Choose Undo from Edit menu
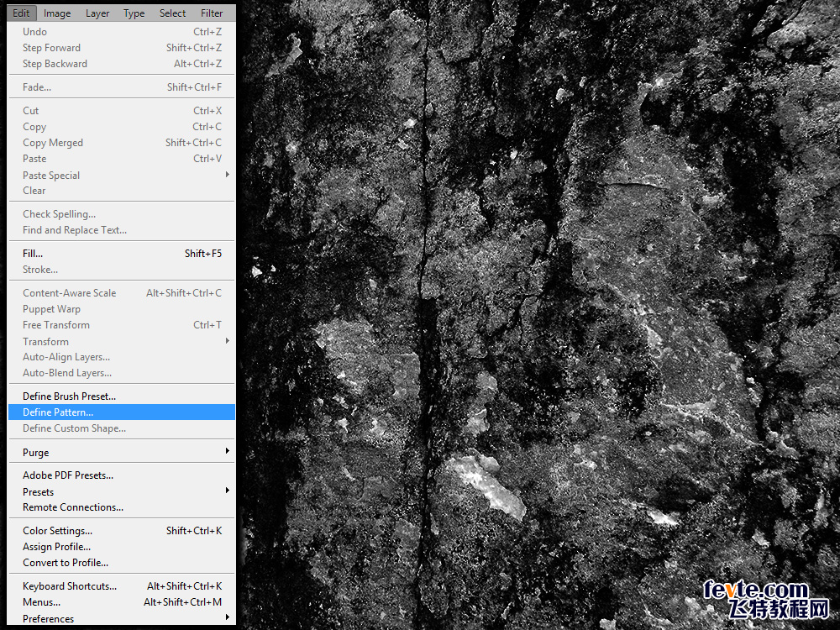This screenshot has width=840, height=630. tap(122, 32)
